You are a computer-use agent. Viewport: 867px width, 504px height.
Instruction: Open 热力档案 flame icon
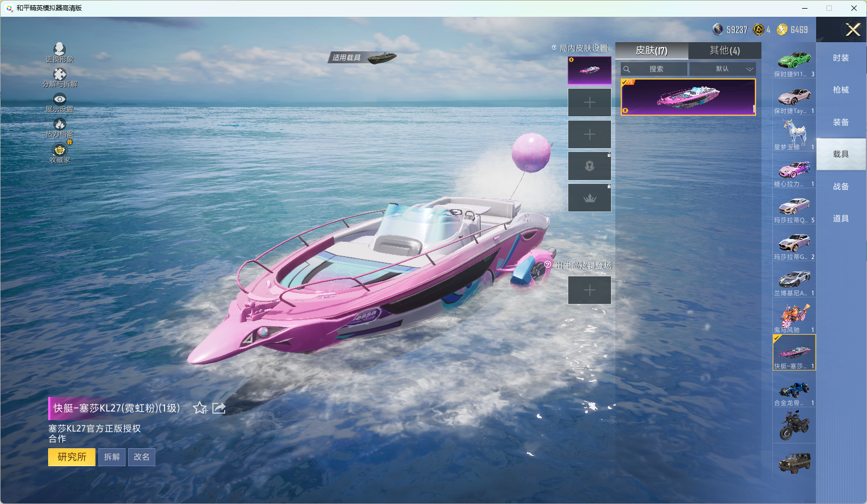60,125
